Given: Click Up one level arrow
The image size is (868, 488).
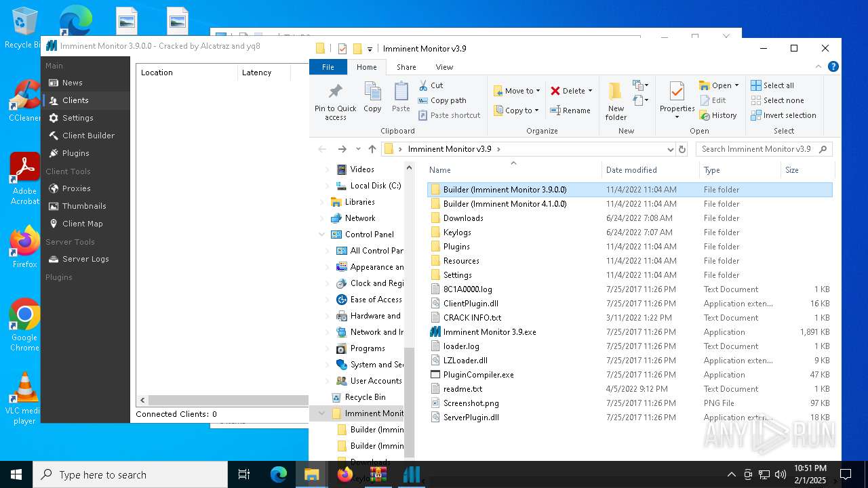Looking at the screenshot, I should click(x=372, y=149).
